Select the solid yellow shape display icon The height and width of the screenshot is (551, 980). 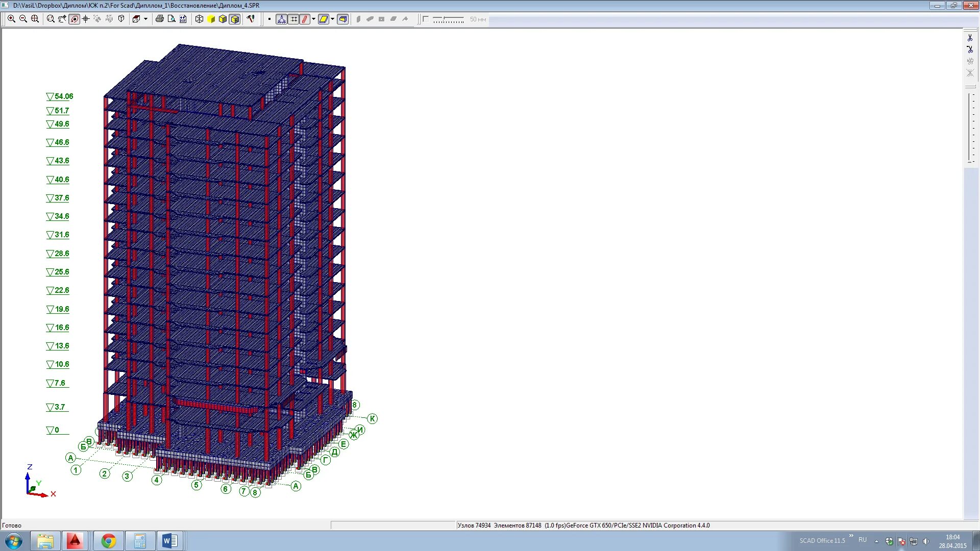pos(211,19)
